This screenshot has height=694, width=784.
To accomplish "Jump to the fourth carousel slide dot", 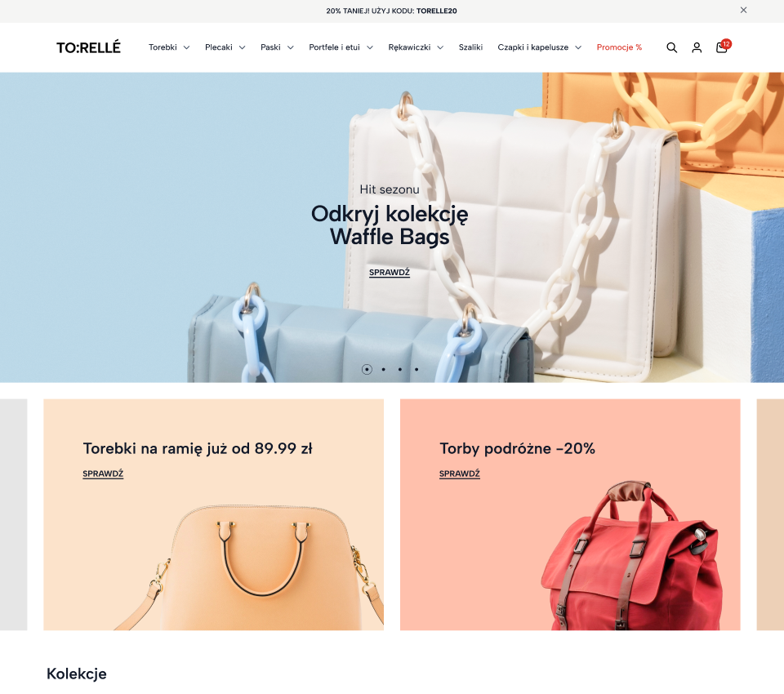I will coord(416,370).
